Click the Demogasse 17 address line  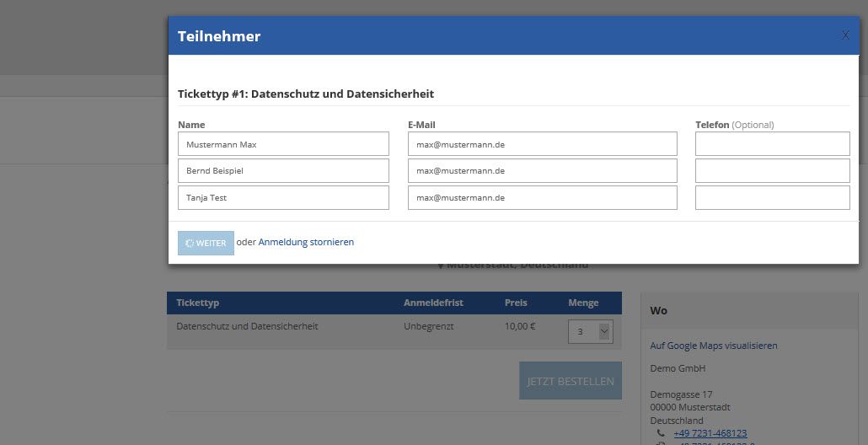click(x=681, y=394)
